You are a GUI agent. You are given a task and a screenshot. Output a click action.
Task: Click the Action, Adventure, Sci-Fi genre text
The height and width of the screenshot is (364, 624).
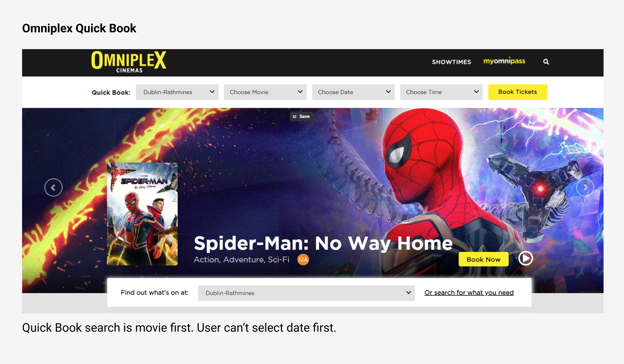pos(241,260)
